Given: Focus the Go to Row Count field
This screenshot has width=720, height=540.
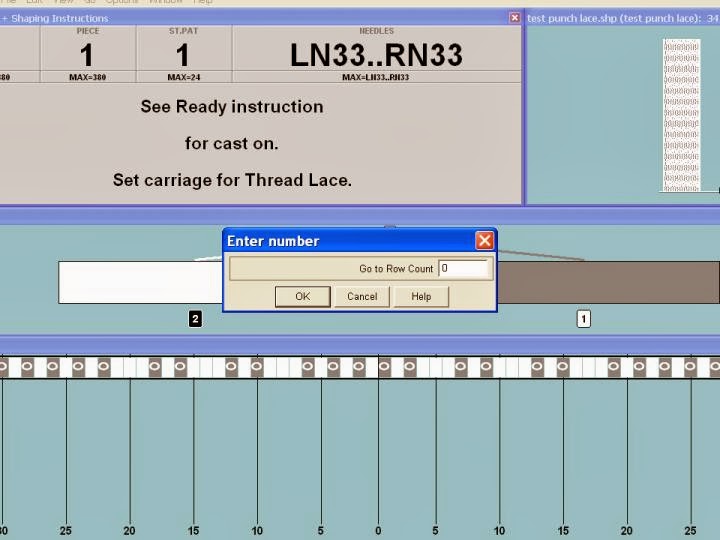Looking at the screenshot, I should point(464,269).
